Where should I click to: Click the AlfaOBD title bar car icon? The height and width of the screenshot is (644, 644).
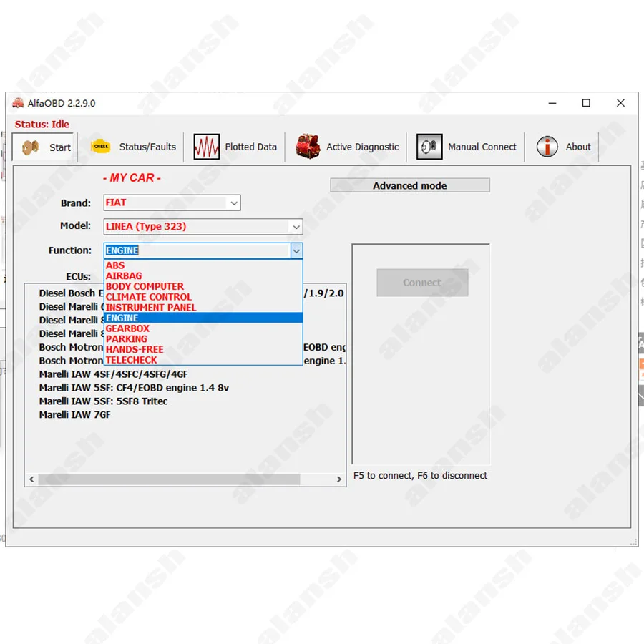(18, 103)
